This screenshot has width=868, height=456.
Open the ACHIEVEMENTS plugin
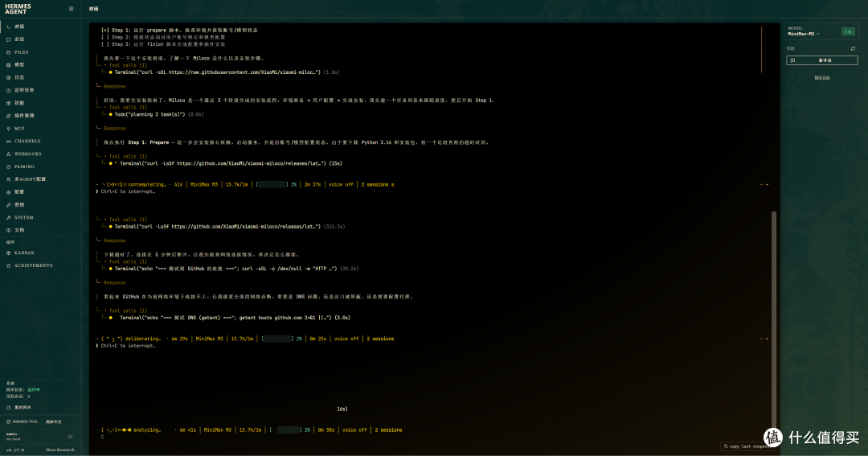[40, 265]
